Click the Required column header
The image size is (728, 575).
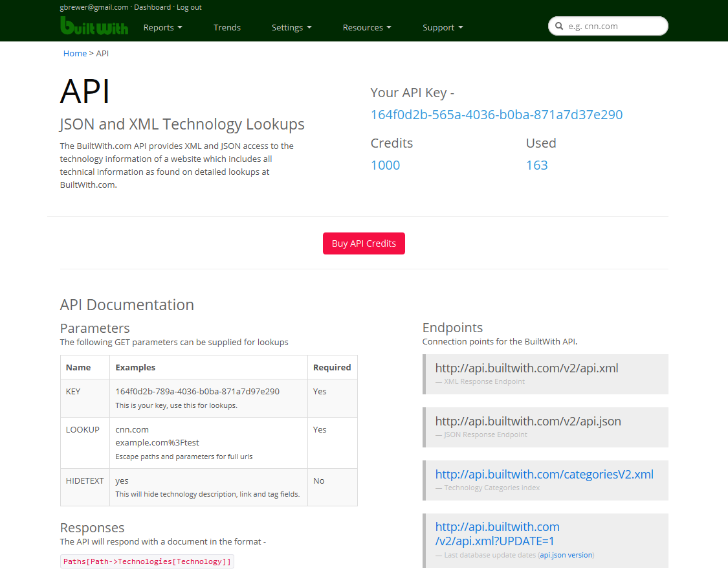click(x=332, y=367)
